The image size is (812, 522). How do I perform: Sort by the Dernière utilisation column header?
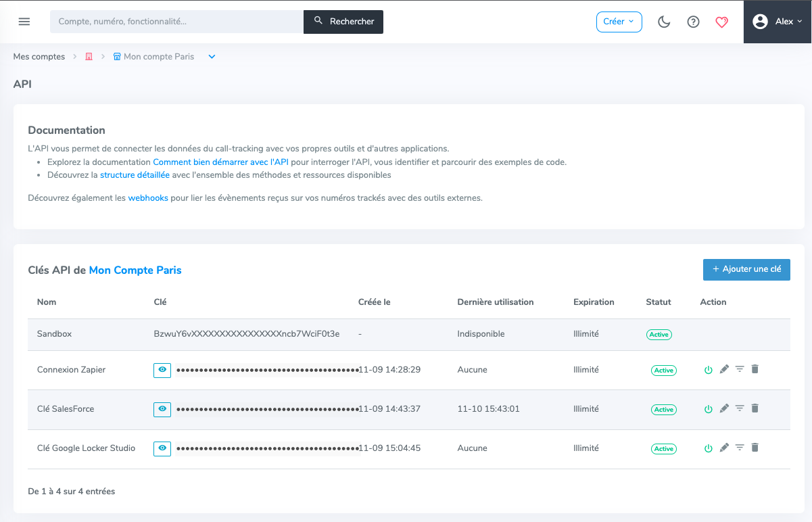click(x=496, y=302)
